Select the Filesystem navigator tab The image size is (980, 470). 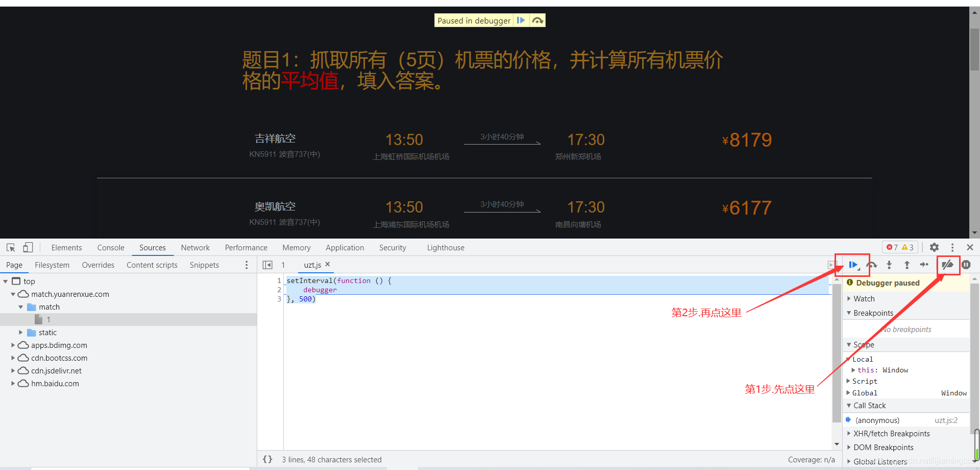[x=52, y=265]
